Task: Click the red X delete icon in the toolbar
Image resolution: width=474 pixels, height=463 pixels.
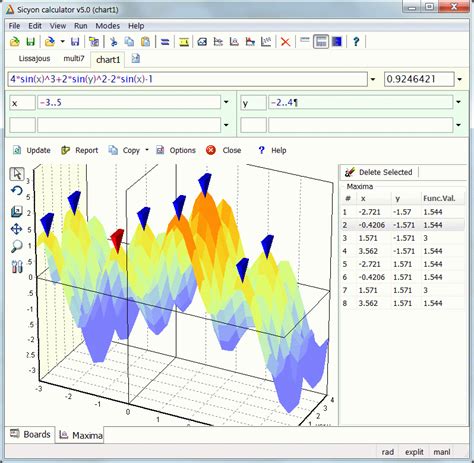Action: [x=285, y=42]
